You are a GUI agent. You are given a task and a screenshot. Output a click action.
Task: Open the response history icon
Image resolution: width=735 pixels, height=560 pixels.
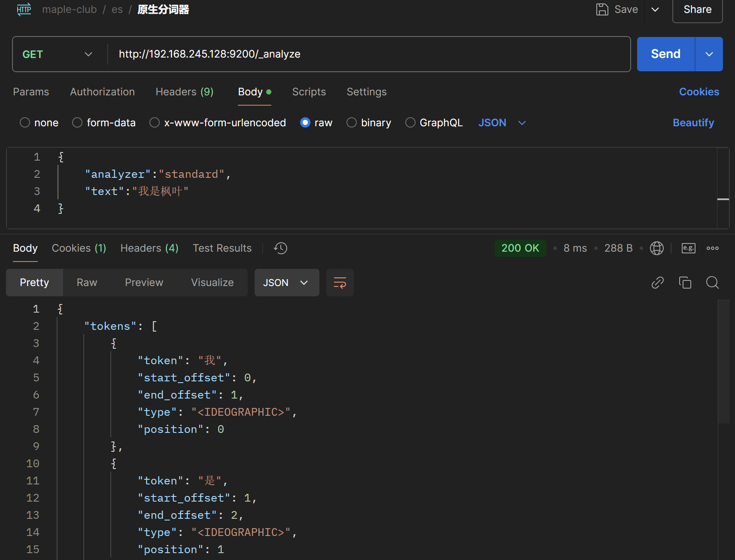point(280,248)
